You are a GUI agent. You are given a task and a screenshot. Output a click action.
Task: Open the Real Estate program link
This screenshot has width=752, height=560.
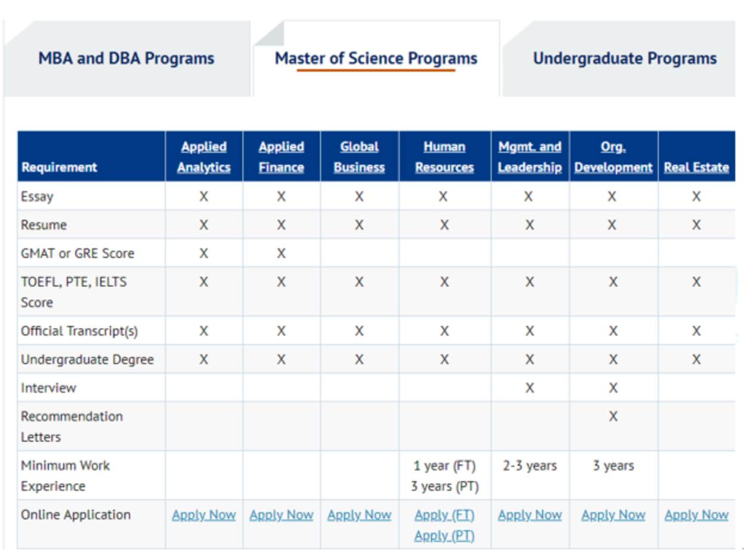point(696,168)
